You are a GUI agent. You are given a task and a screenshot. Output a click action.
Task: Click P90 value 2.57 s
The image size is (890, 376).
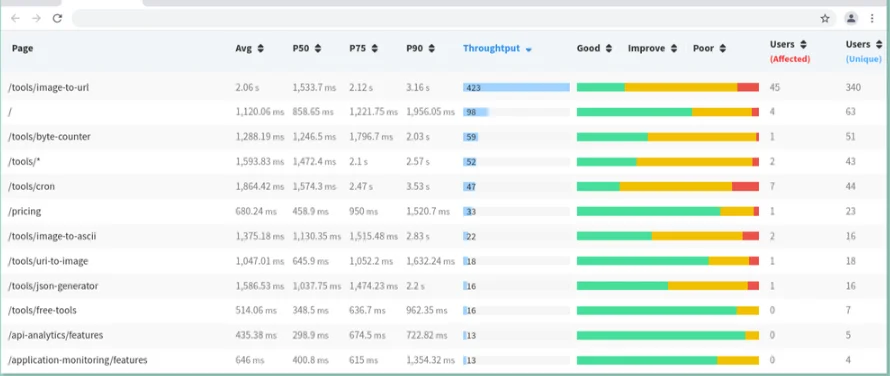tap(418, 162)
